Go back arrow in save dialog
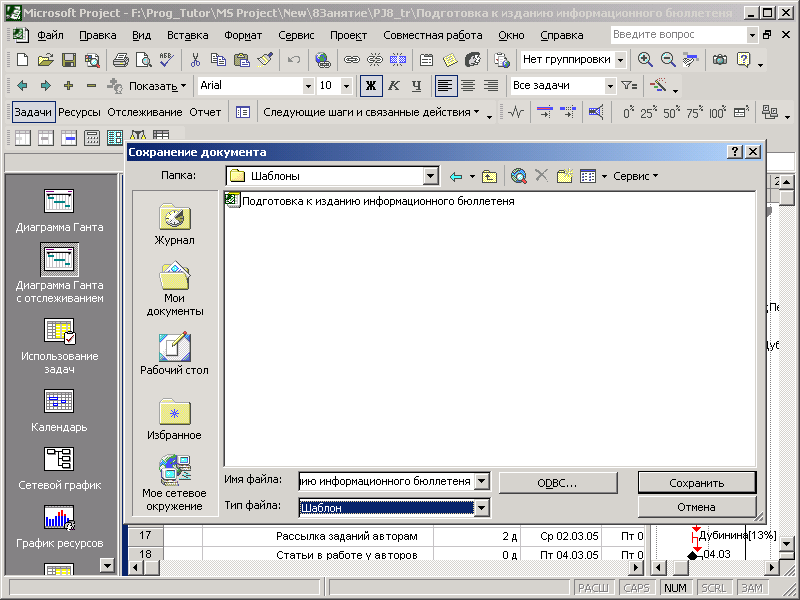Screen dimensions: 800x600 pos(456,177)
